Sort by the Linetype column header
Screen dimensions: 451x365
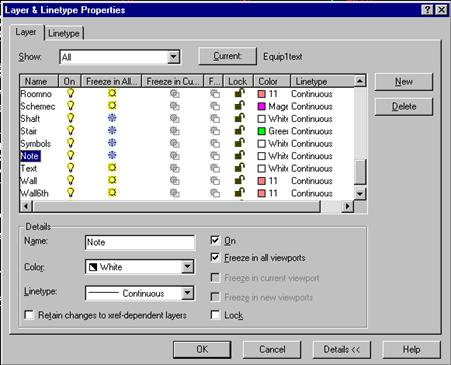click(322, 81)
